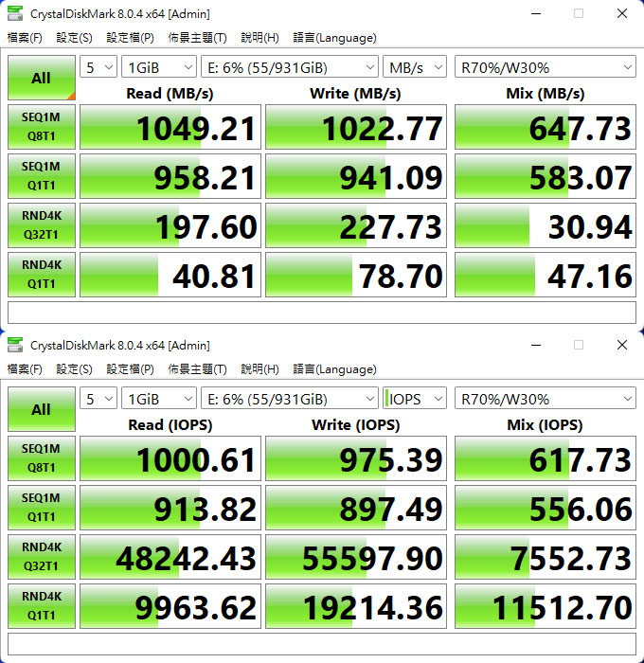Open 說明(H) menu in top window
The height and width of the screenshot is (663, 644).
coord(259,38)
